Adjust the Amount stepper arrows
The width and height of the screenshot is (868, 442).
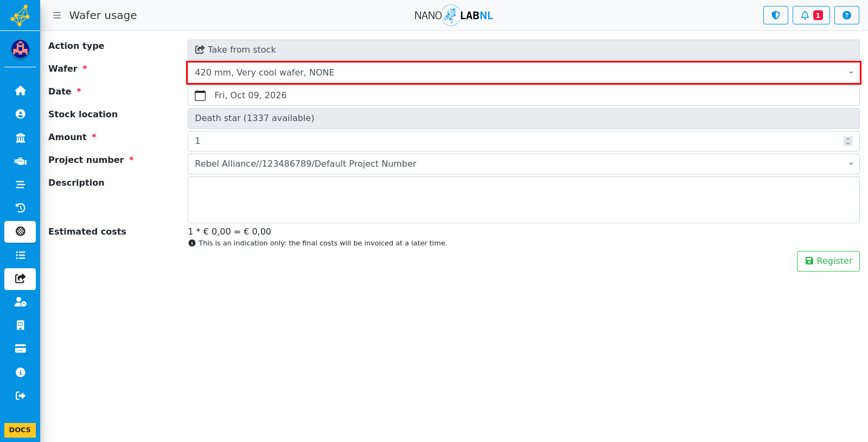(x=848, y=141)
